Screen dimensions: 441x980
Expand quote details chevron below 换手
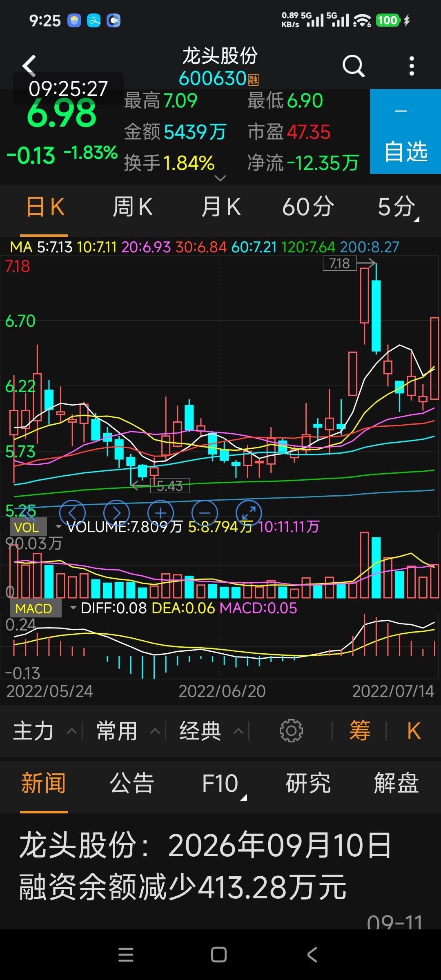coord(220,178)
